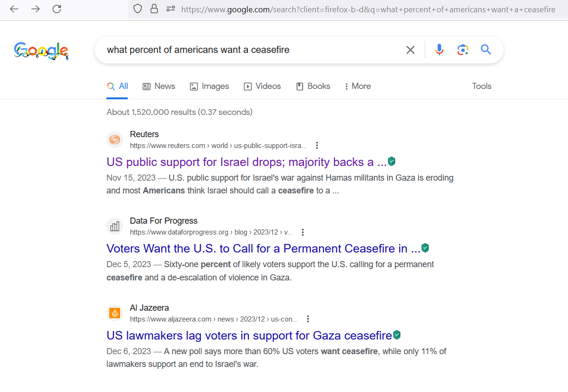
Task: Expand the More search categories menu
Action: coord(357,86)
